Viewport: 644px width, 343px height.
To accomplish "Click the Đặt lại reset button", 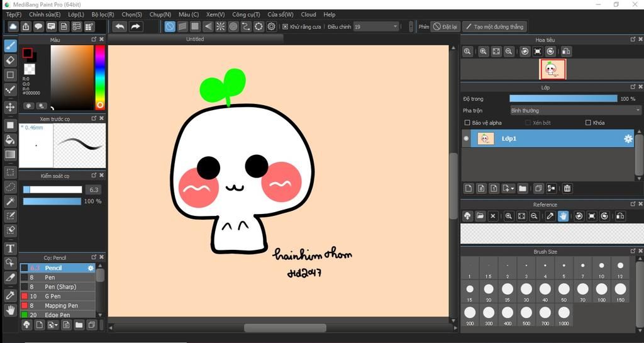I will coord(446,26).
